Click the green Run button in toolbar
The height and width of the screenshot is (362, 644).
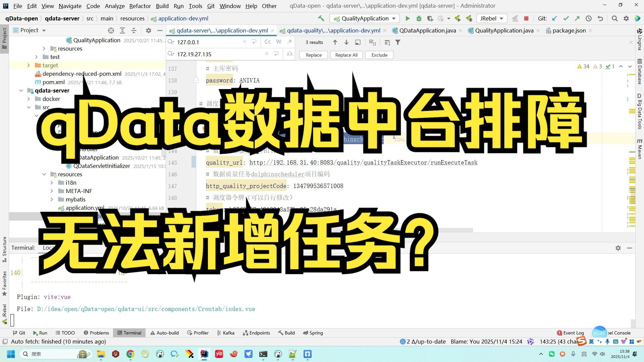[x=408, y=18]
